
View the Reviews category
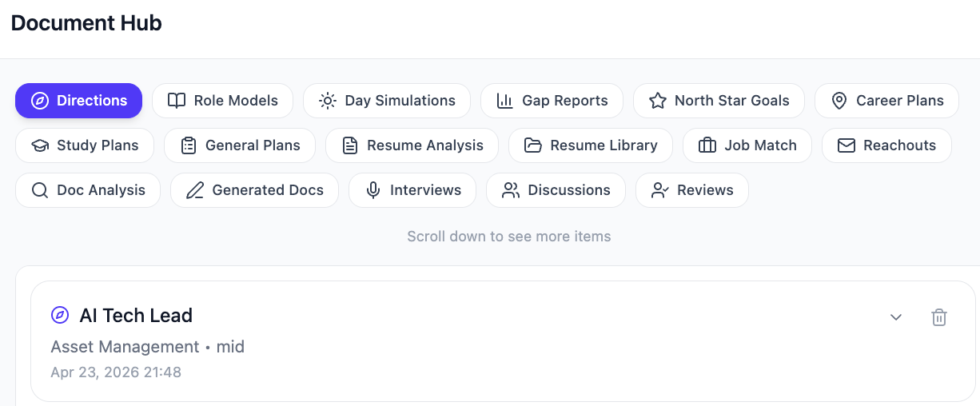[692, 190]
